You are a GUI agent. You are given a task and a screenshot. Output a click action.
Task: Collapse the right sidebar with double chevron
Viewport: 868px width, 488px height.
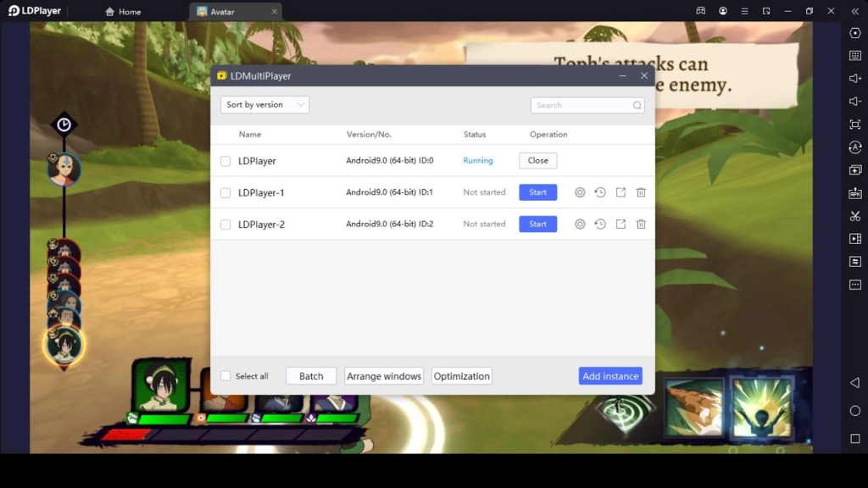tap(854, 11)
